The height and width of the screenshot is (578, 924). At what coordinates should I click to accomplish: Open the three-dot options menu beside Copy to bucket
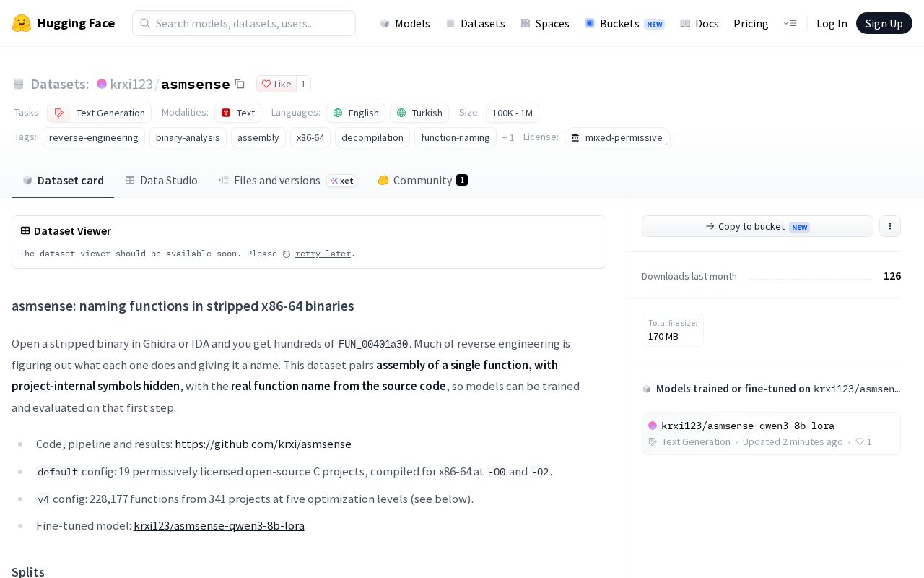pos(890,226)
